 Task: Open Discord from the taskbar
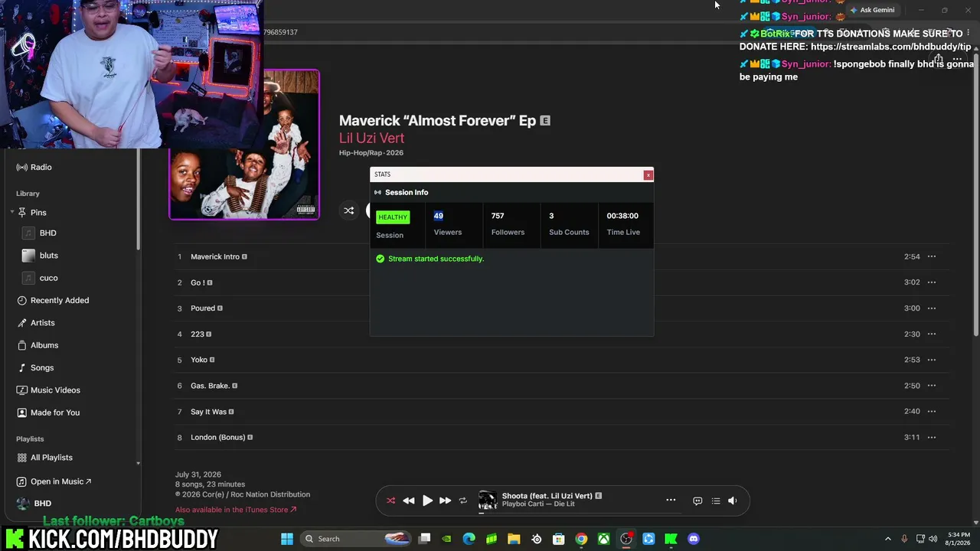[694, 539]
